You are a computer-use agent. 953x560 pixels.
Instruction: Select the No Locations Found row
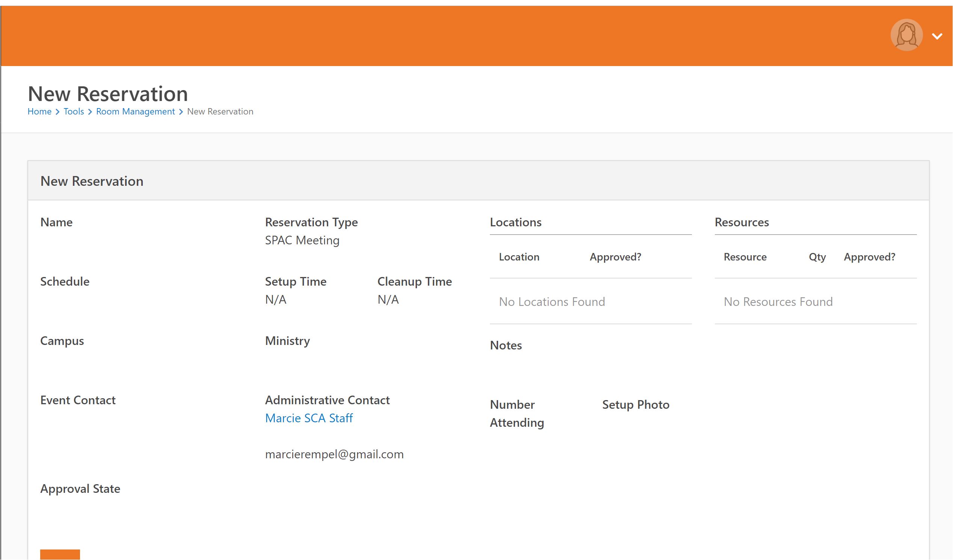tap(591, 301)
